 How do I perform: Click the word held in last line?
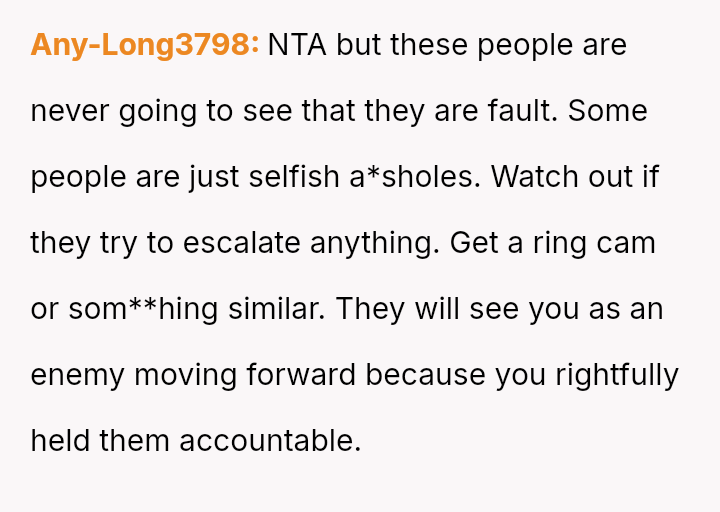click(60, 441)
